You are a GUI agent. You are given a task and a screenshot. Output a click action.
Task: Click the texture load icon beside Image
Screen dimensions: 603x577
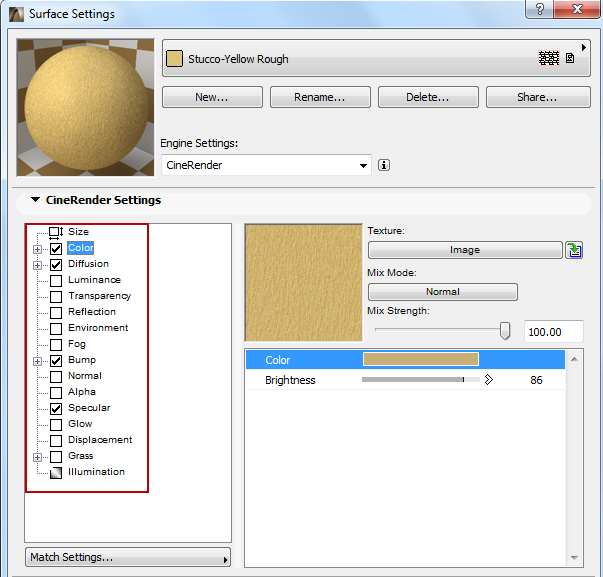pos(574,250)
